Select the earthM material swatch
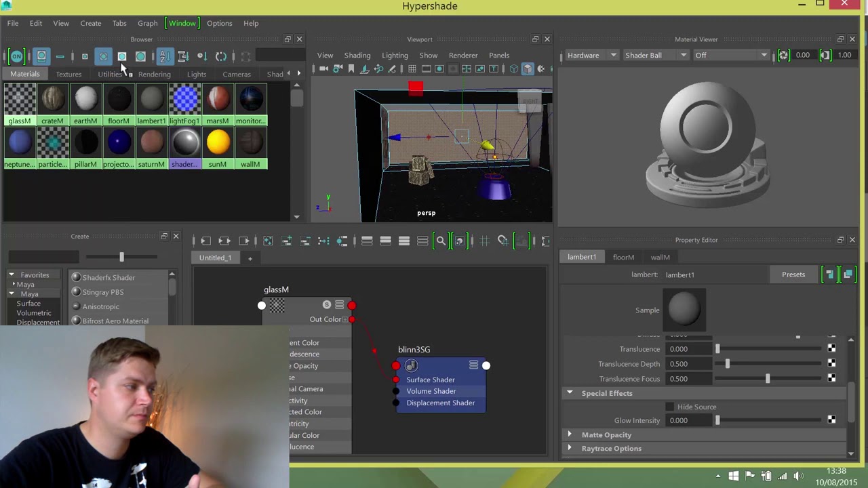 click(x=85, y=104)
